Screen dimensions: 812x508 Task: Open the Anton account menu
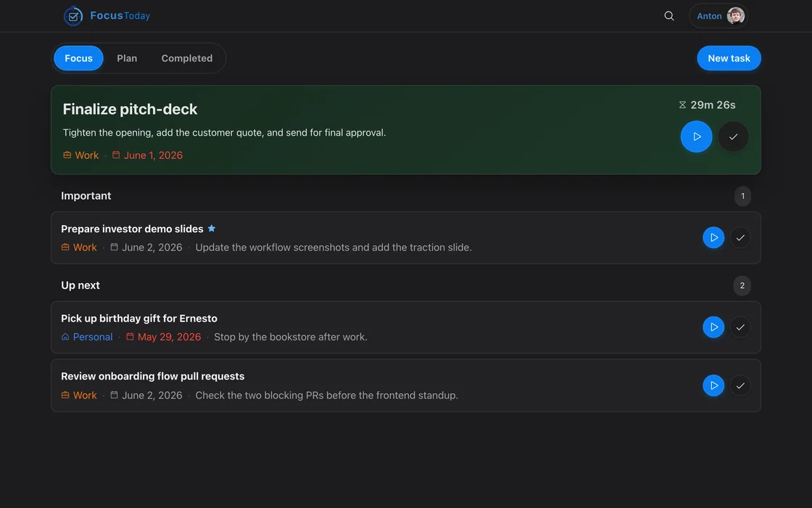click(718, 16)
